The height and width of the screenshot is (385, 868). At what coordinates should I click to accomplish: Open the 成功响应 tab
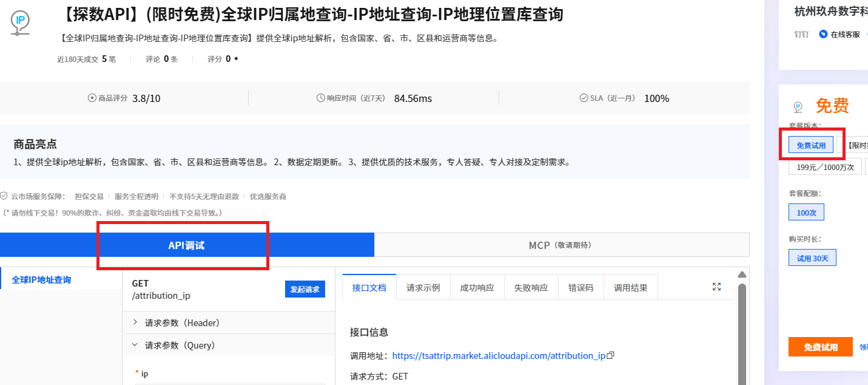[x=477, y=288]
